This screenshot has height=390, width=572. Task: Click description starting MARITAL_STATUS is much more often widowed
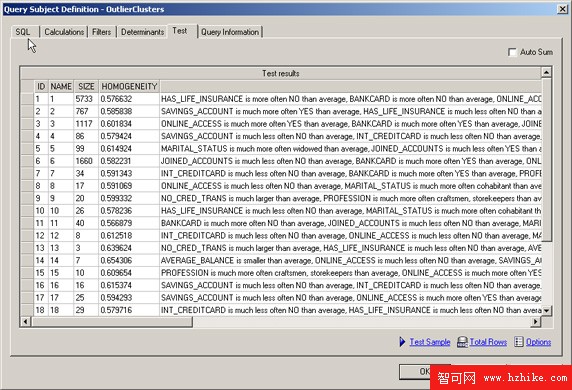351,148
